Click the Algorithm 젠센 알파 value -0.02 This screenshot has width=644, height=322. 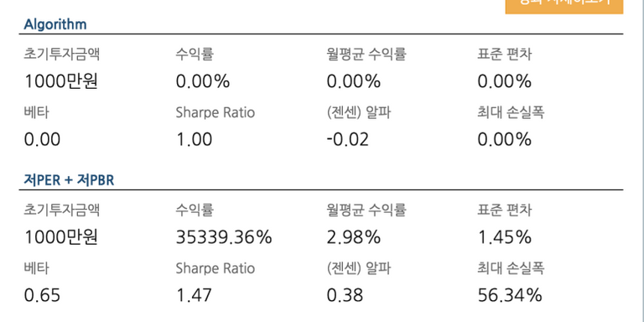tap(347, 140)
